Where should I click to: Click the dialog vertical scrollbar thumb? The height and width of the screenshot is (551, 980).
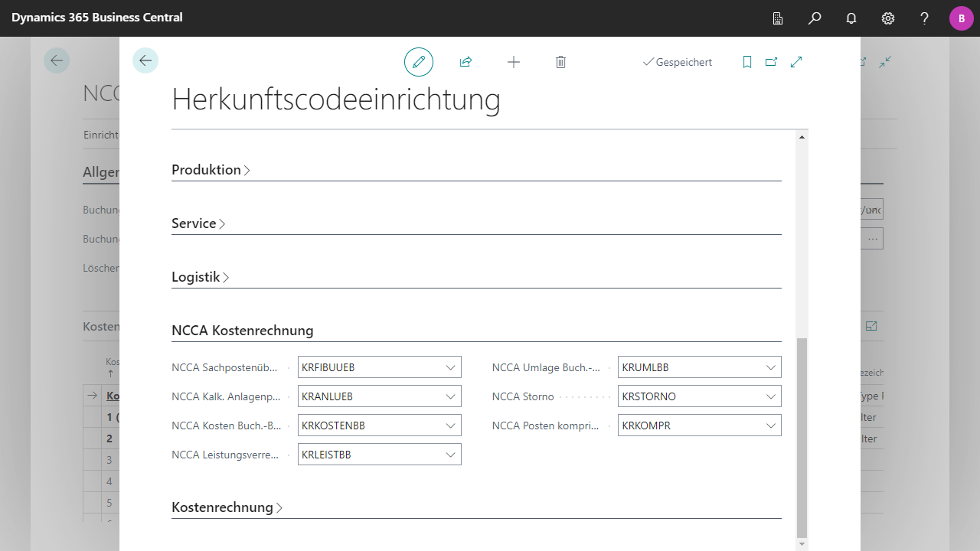point(802,437)
